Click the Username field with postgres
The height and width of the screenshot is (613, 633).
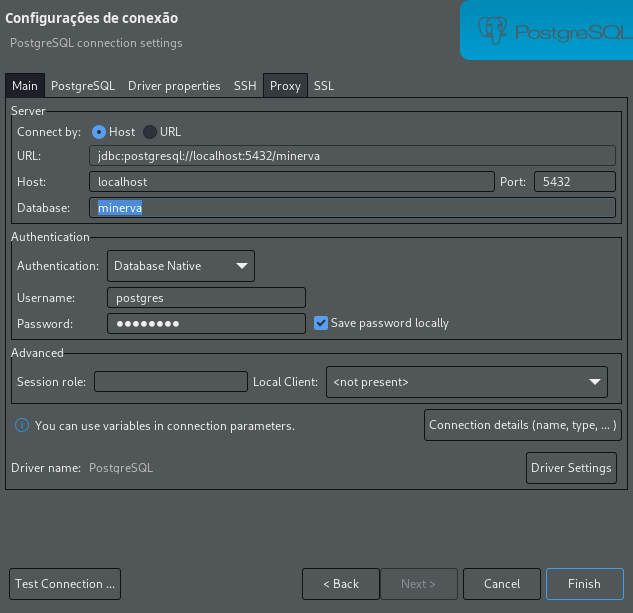click(206, 298)
